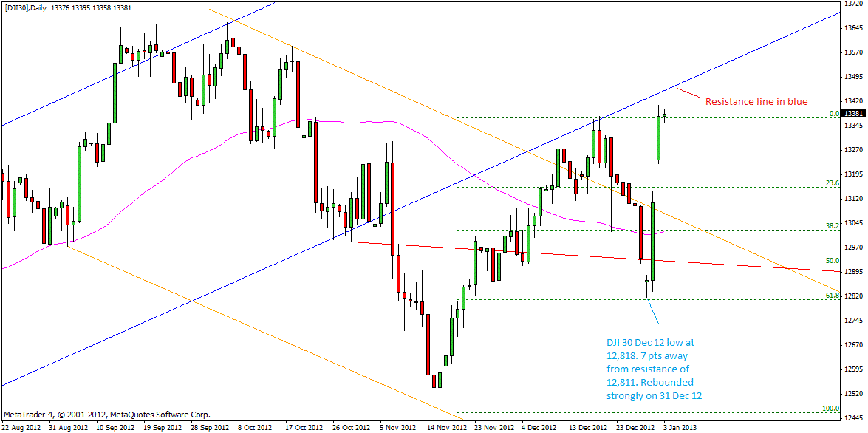This screenshot has width=868, height=433.
Task: Click the light blue arrow under December low
Action: [653, 311]
